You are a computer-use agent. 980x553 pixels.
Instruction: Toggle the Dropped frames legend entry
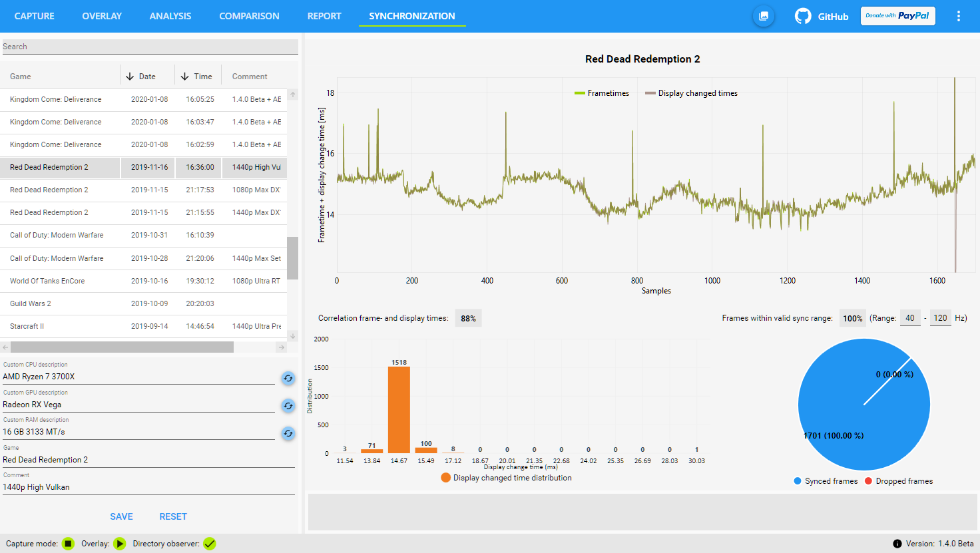[899, 481]
